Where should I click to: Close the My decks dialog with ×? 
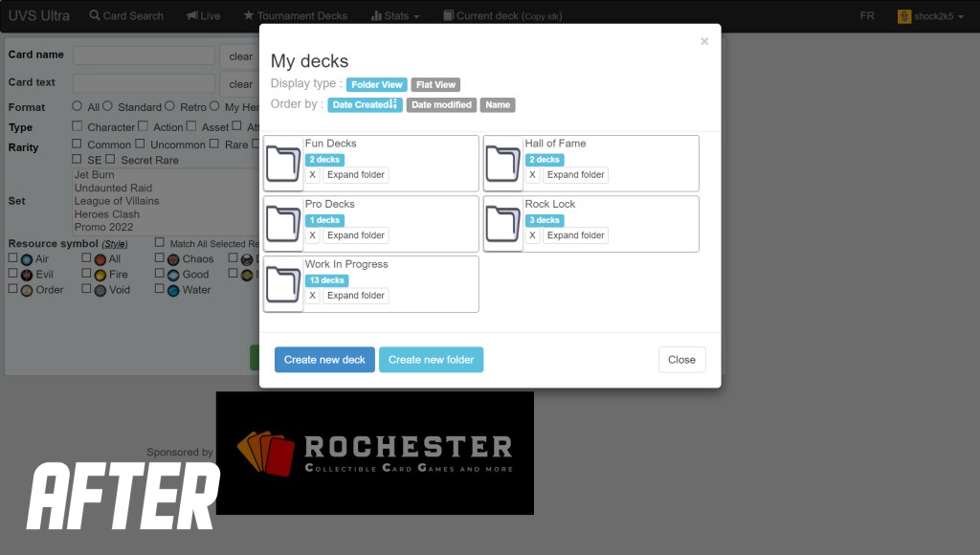click(704, 41)
